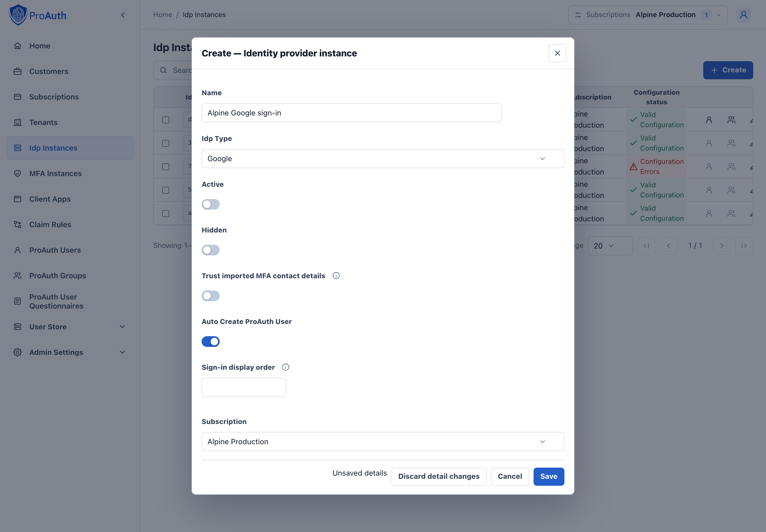Open Claim Rules in the sidebar
Screen dimensions: 766x532
[70, 224]
